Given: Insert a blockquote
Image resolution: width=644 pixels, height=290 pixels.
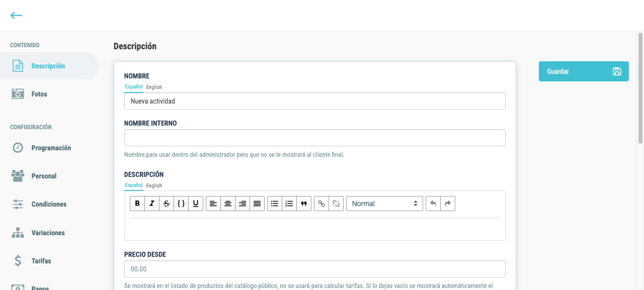Looking at the screenshot, I should (x=304, y=204).
